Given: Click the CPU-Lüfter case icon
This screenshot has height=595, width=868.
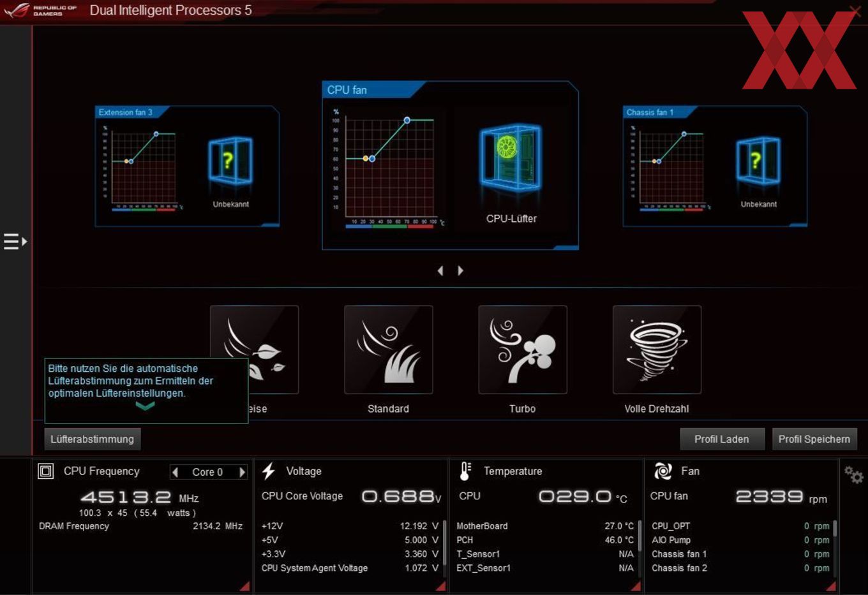Looking at the screenshot, I should click(511, 159).
